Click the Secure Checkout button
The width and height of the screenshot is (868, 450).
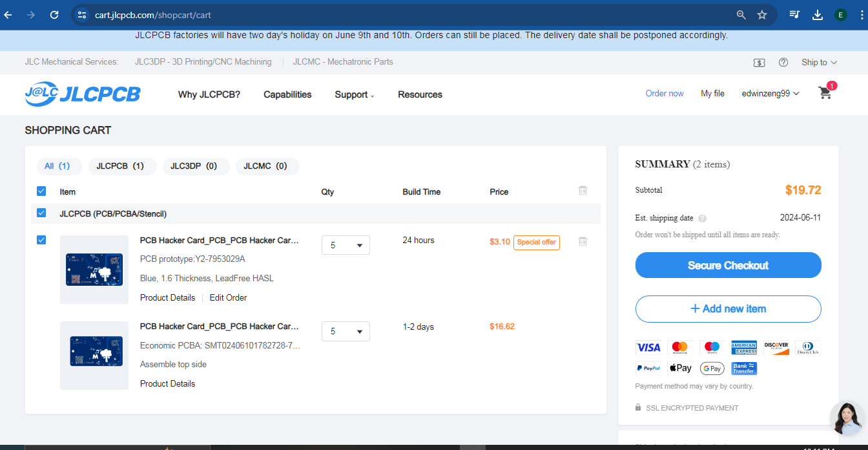tap(728, 265)
